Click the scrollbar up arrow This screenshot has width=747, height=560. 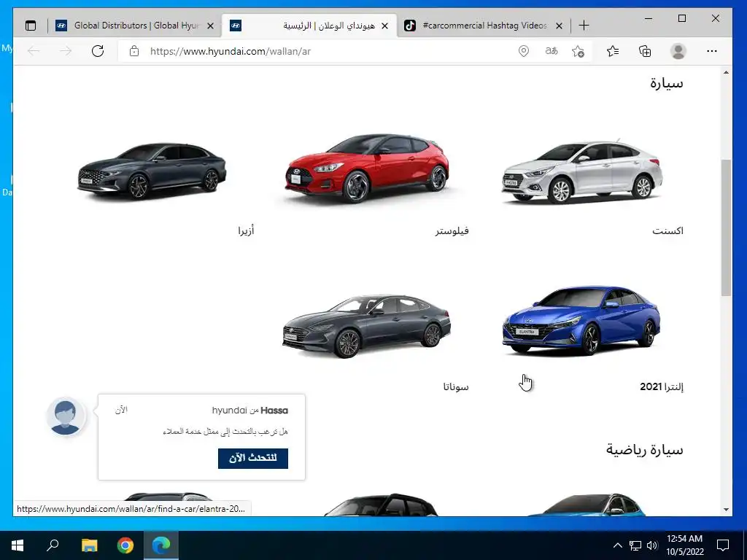coord(726,73)
